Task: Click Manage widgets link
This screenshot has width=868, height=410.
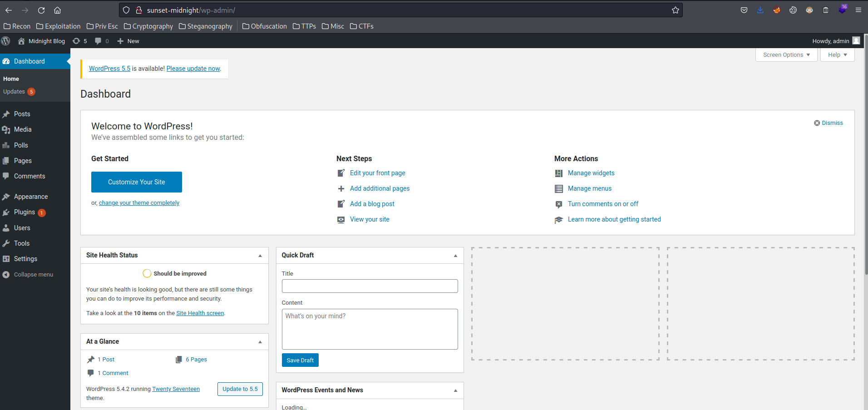Action: (x=591, y=173)
